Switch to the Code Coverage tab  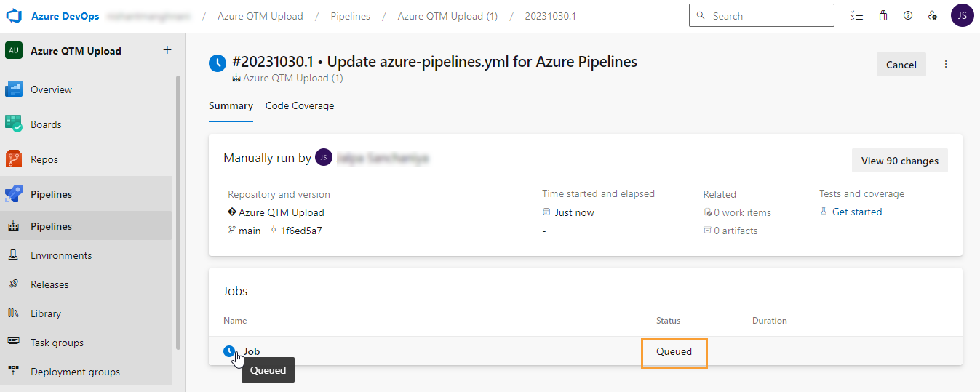pos(300,106)
